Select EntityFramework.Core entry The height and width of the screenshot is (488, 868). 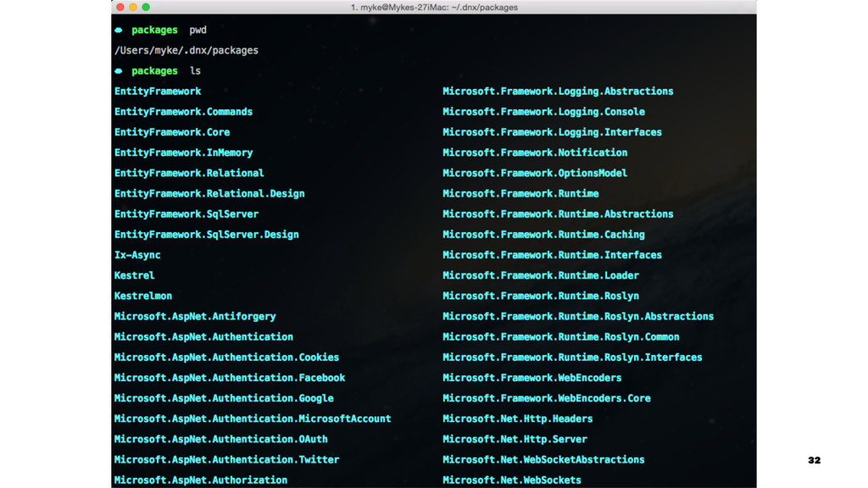pos(172,132)
